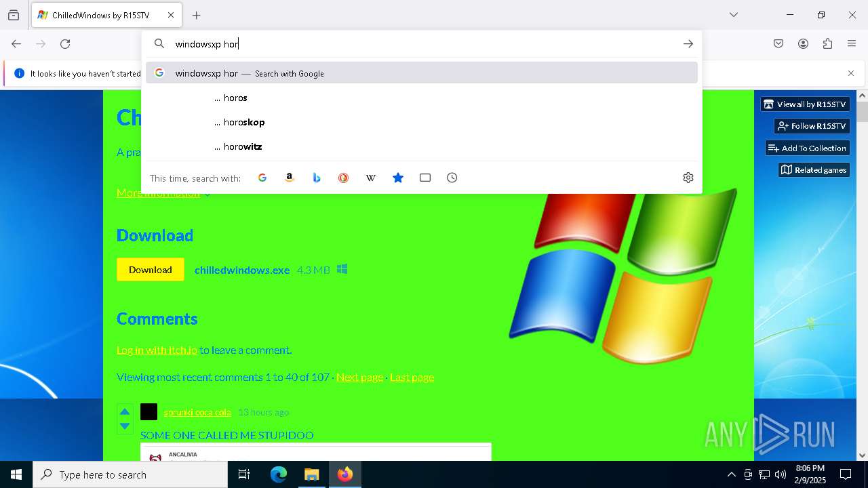Open the '13 hours ago' comment timestamp

coord(263,412)
